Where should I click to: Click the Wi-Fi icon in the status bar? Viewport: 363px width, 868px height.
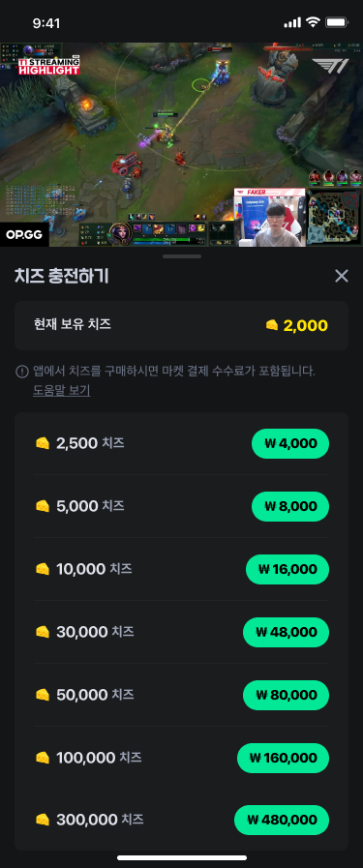314,22
